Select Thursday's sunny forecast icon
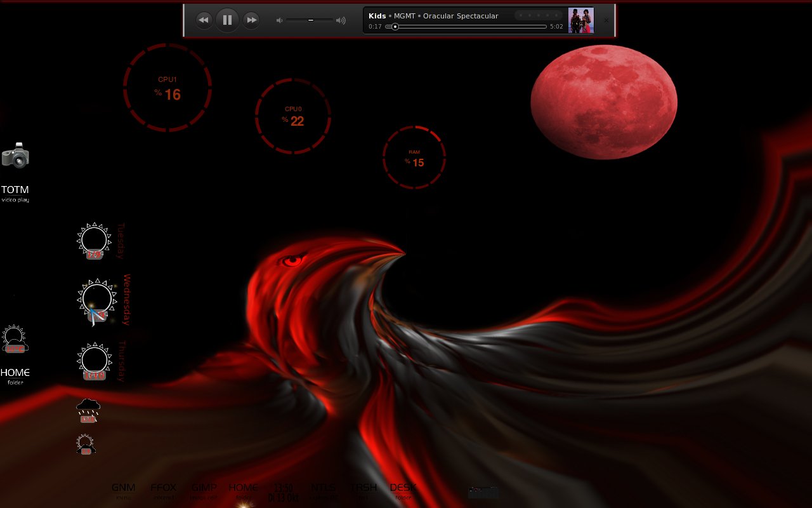 [95, 361]
